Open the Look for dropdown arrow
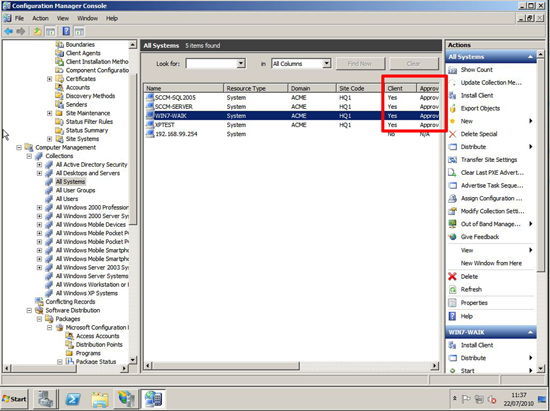Image resolution: width=550 pixels, height=411 pixels. click(241, 64)
